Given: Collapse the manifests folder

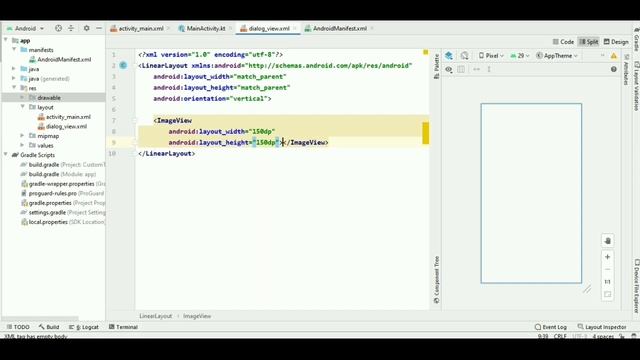Looking at the screenshot, I should coord(14,49).
